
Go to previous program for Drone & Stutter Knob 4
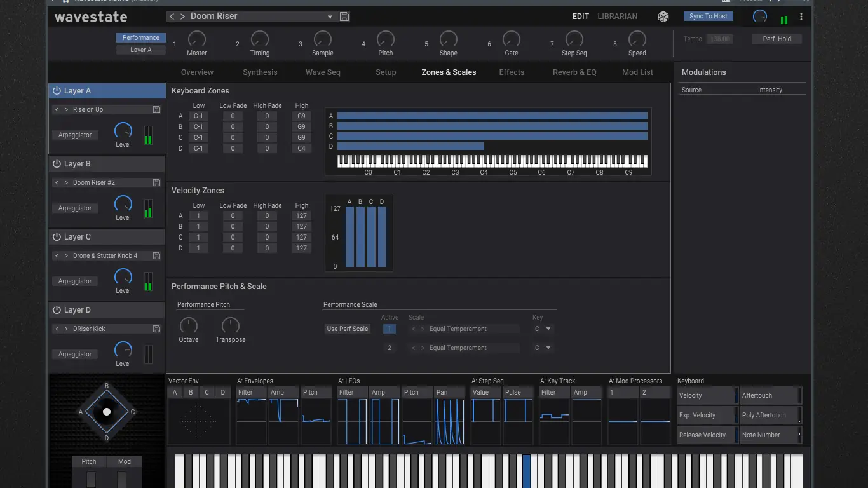point(57,256)
